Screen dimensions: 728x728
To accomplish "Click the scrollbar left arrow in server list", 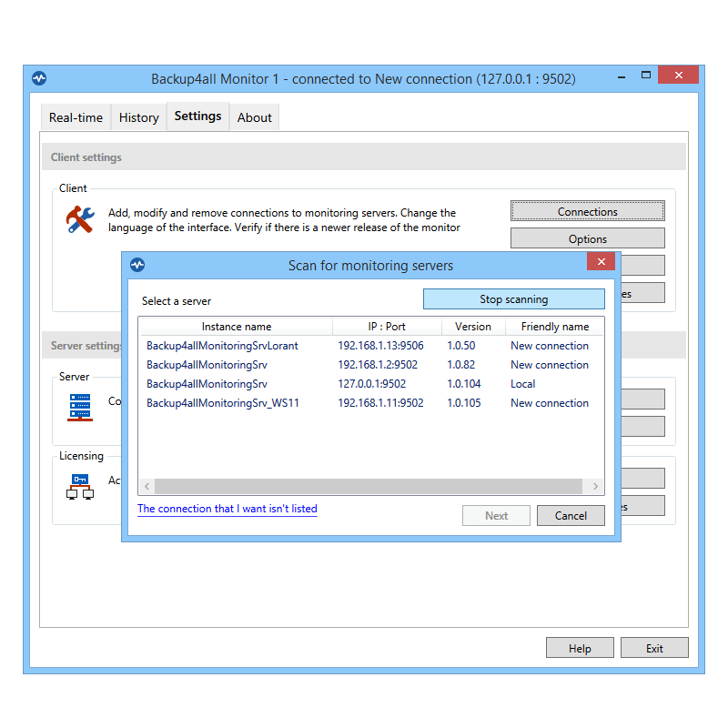I will (x=147, y=486).
